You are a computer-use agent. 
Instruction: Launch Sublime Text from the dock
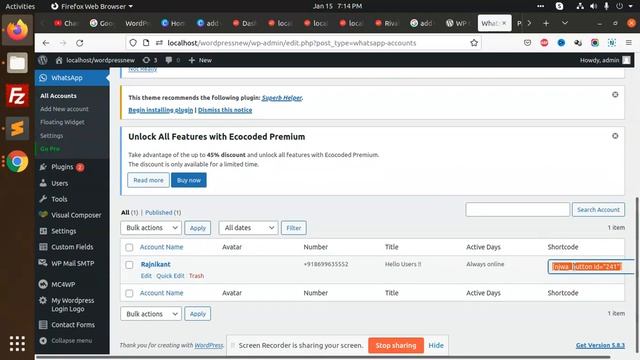(x=17, y=129)
